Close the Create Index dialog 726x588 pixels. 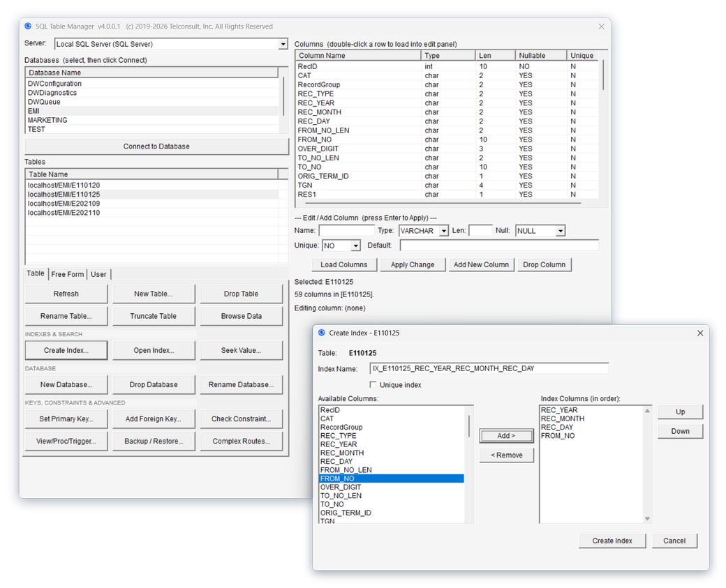[700, 333]
